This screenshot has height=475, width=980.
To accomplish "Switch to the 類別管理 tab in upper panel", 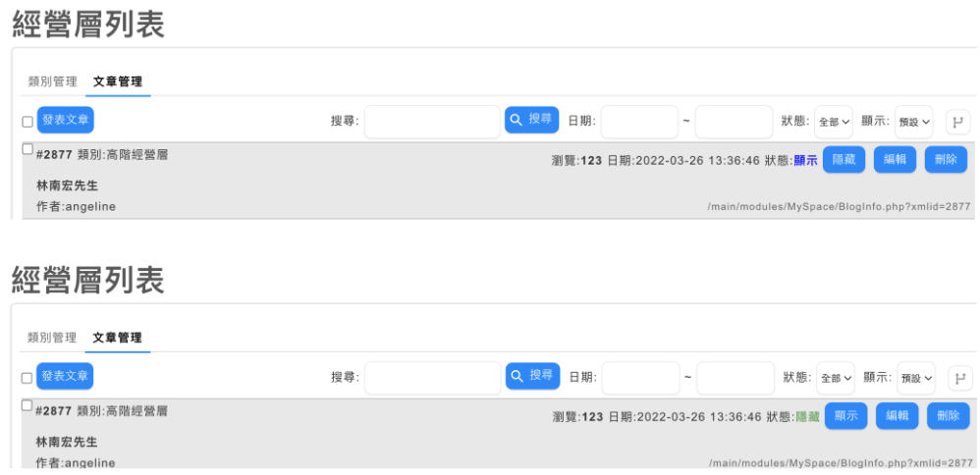I will [52, 81].
